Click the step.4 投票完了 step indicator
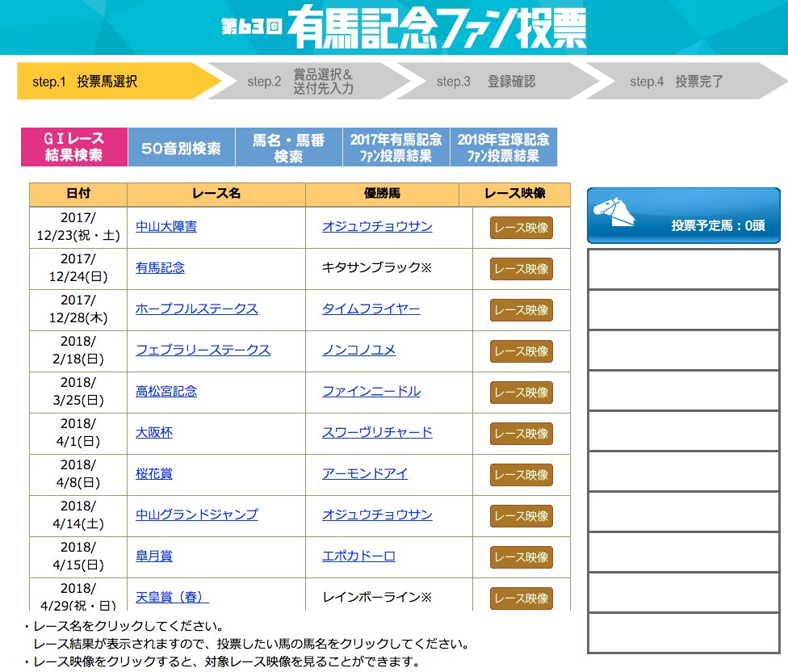 click(686, 81)
